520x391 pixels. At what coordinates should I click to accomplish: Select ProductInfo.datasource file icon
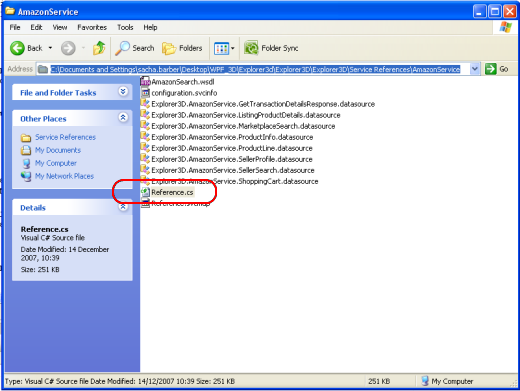point(145,136)
